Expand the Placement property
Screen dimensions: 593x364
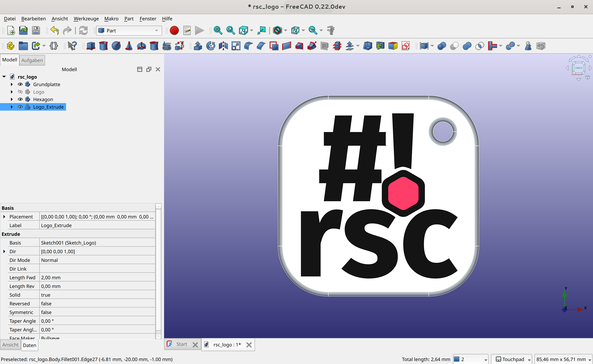(4, 217)
